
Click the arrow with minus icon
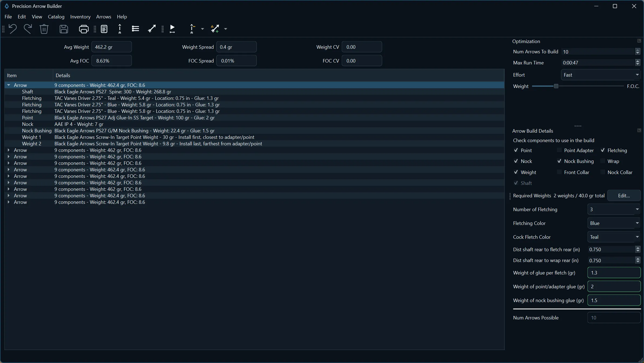[x=192, y=29]
